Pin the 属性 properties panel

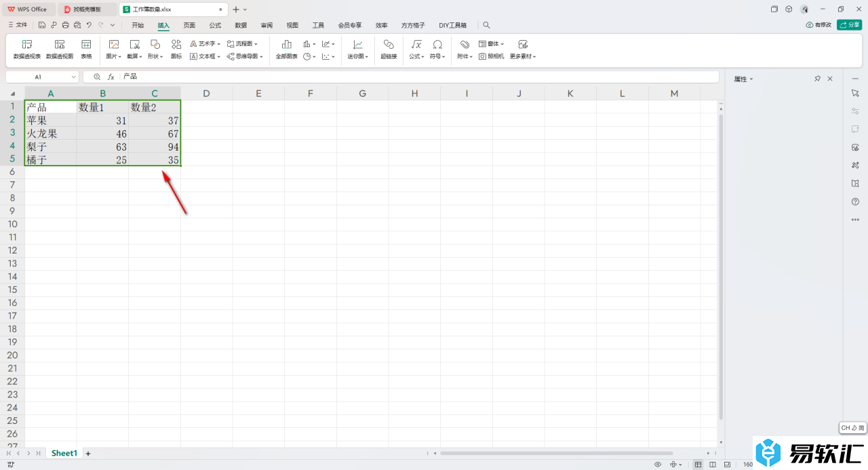tap(817, 79)
